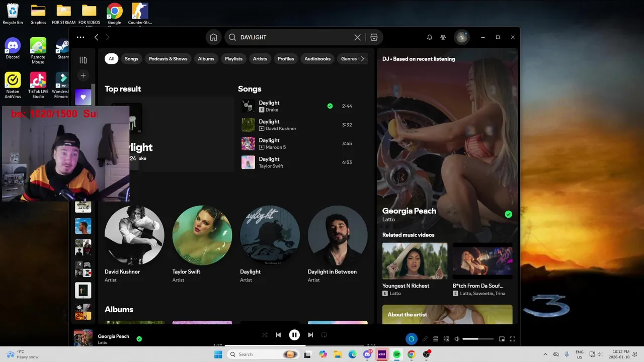Open the Windows Start menu

(x=218, y=354)
